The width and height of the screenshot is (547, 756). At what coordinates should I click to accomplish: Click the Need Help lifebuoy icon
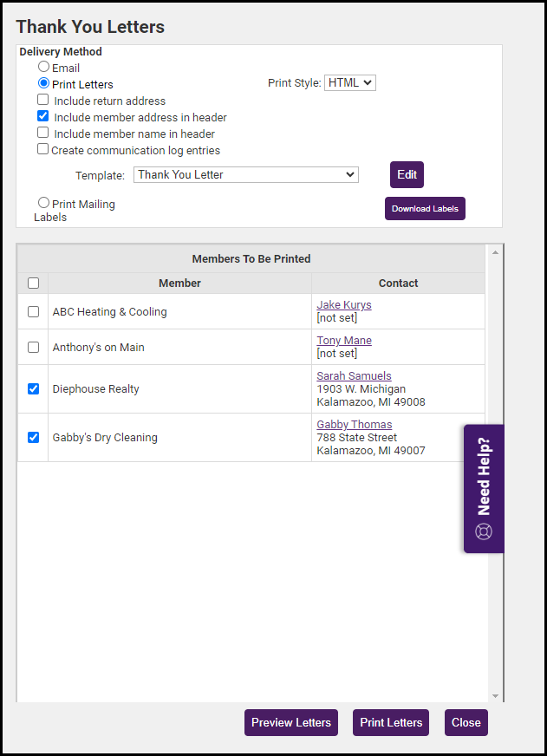coord(484,531)
